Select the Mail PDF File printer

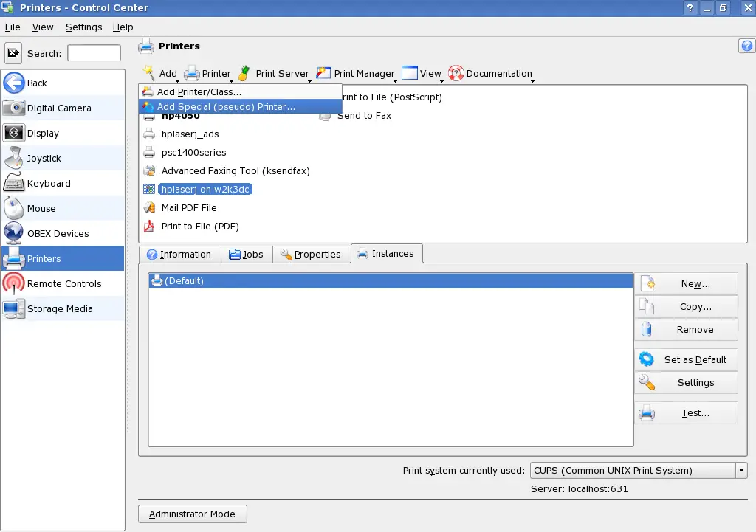click(x=188, y=208)
